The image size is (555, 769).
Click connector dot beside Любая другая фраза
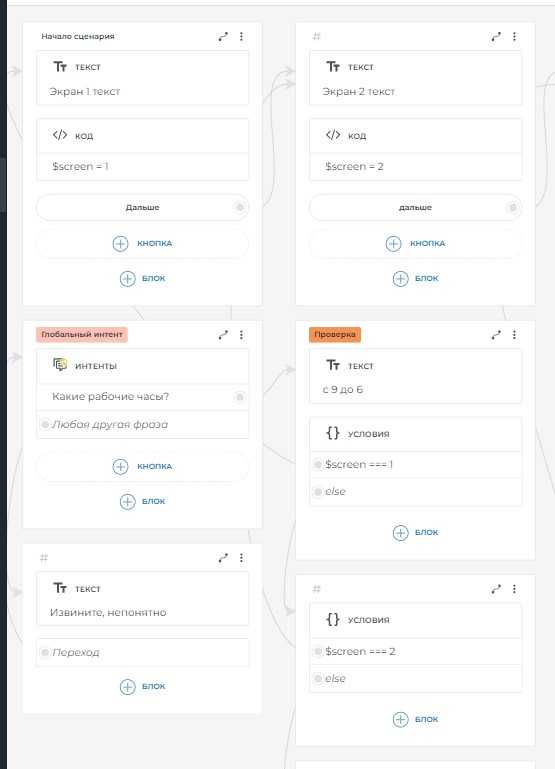(x=45, y=424)
